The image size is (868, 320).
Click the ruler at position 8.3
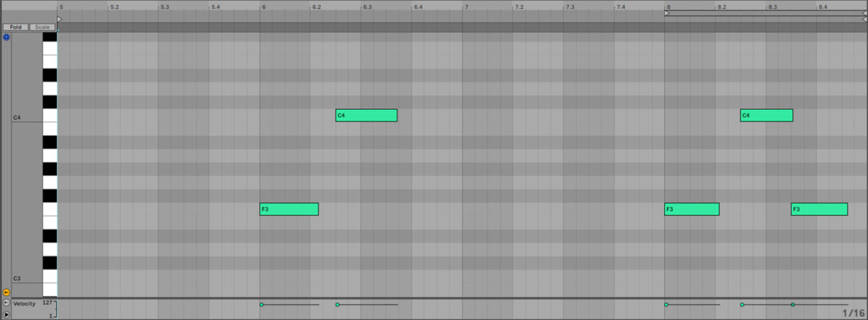(x=773, y=7)
